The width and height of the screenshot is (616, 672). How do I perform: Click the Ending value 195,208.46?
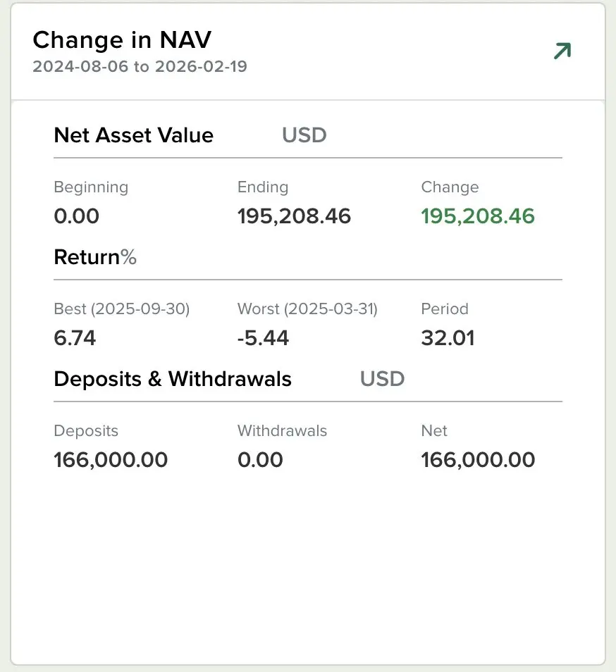294,216
